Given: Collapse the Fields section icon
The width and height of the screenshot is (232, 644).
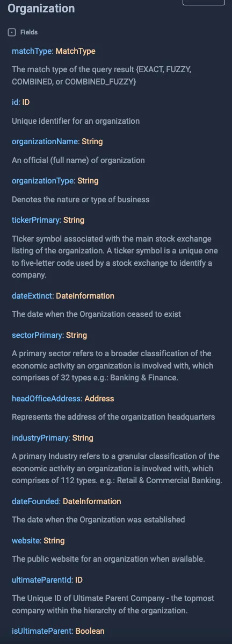Looking at the screenshot, I should 12,32.
